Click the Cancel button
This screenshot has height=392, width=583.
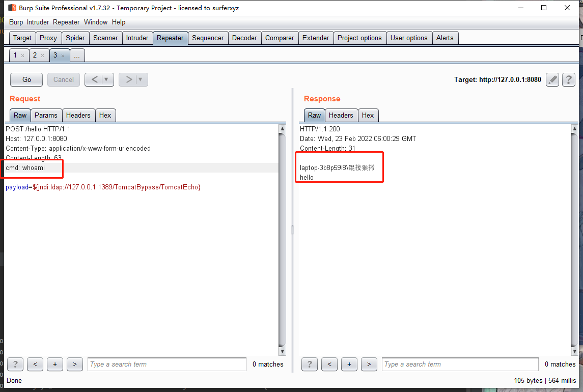tap(64, 79)
